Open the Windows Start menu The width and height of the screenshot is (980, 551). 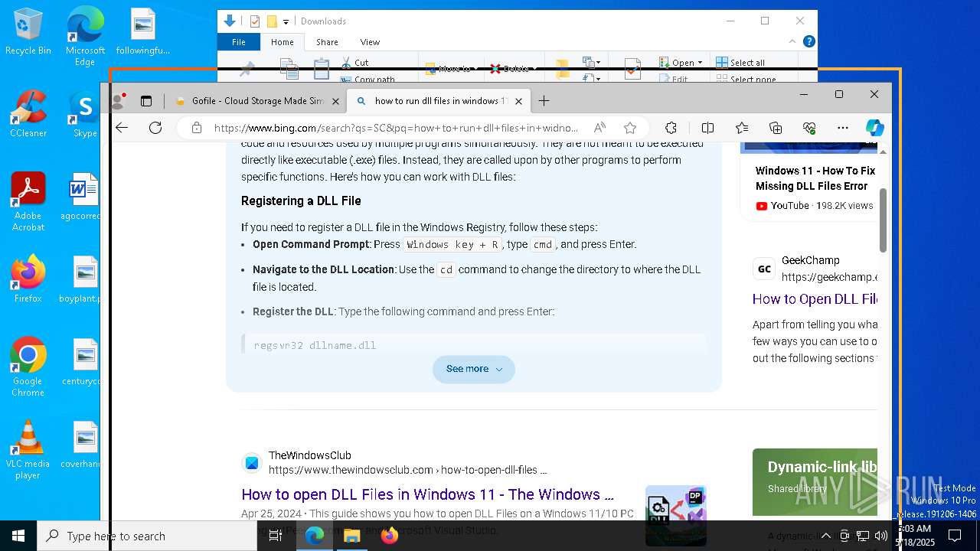point(18,536)
